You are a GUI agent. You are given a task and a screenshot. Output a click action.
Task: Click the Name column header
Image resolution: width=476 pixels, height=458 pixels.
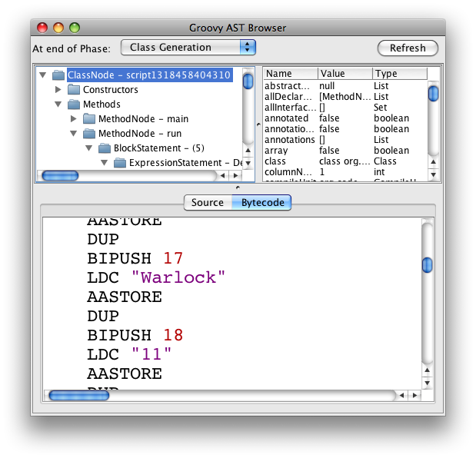[x=291, y=74]
